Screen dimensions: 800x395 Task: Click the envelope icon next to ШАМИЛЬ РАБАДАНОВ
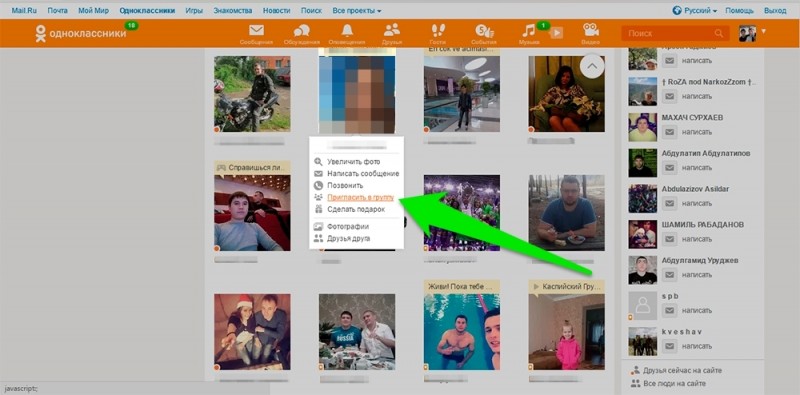click(x=670, y=239)
